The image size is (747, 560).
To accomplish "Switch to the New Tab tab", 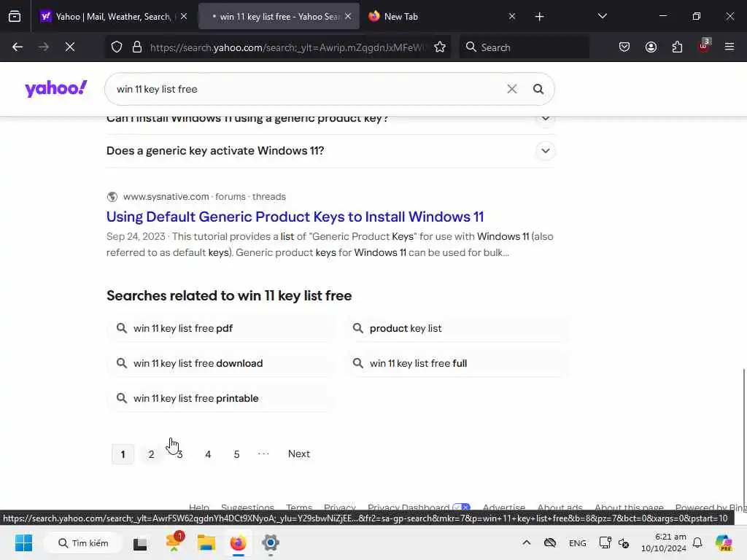I will (441, 17).
